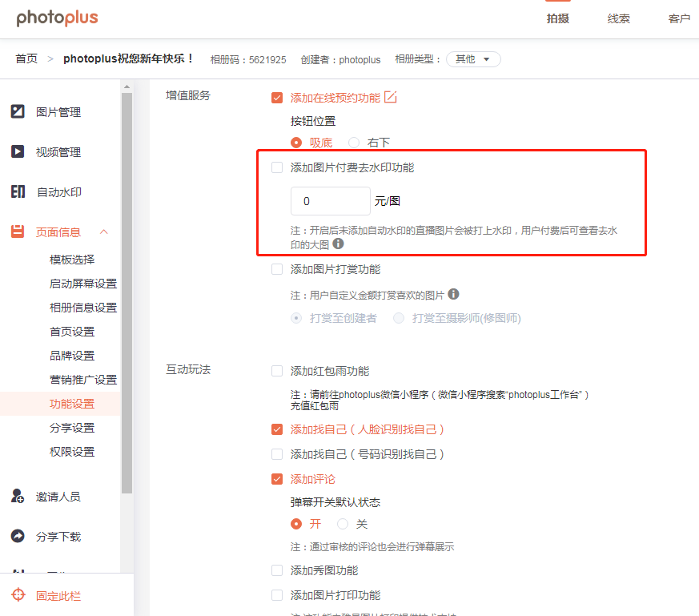Uncheck the 添加评论 checkbox
This screenshot has width=699, height=616.
point(277,479)
